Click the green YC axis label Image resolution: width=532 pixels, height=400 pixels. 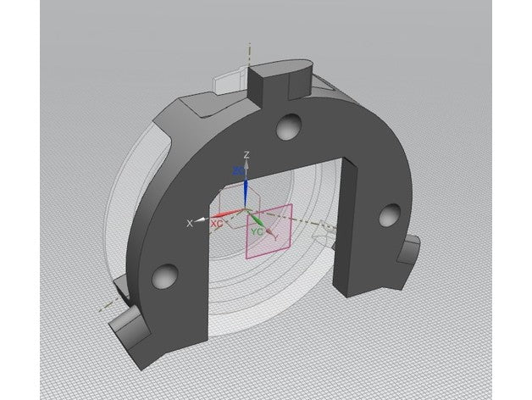tap(257, 232)
